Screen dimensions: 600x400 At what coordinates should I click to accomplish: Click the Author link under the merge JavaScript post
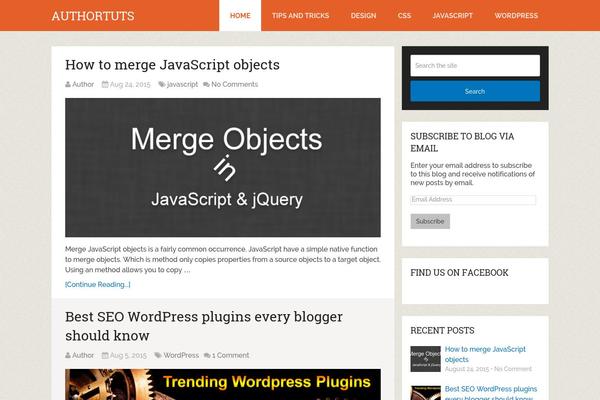point(83,84)
